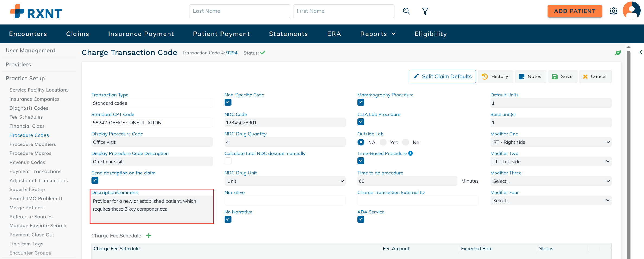Click into the Narrative text field
This screenshot has width=644, height=259.
(285, 200)
